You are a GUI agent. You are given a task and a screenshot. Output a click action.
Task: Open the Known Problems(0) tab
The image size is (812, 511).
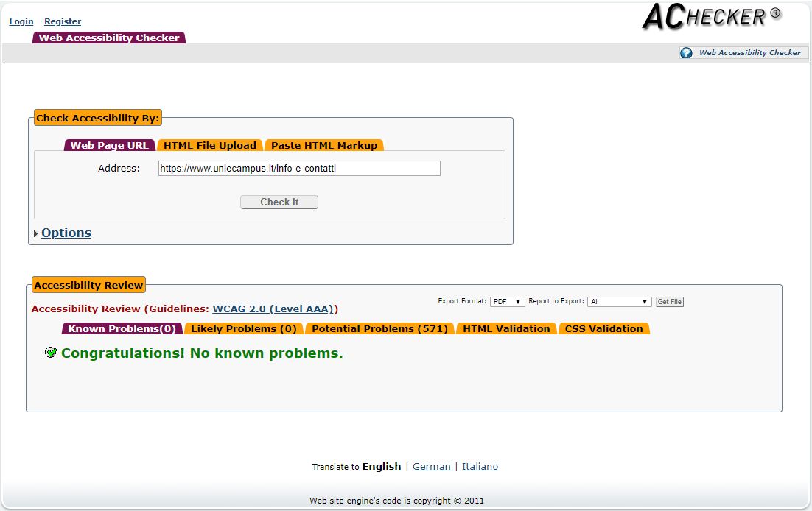coord(122,328)
